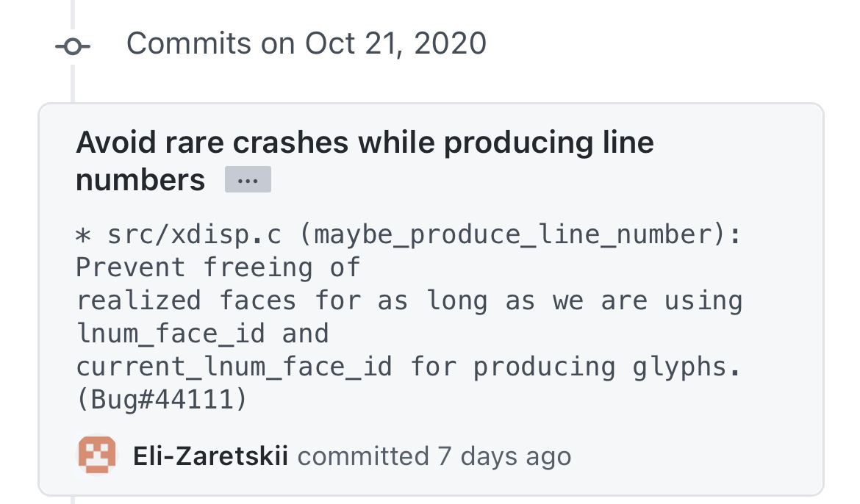
Task: Click the 'lnum_face_id and' description line
Action: (x=202, y=334)
